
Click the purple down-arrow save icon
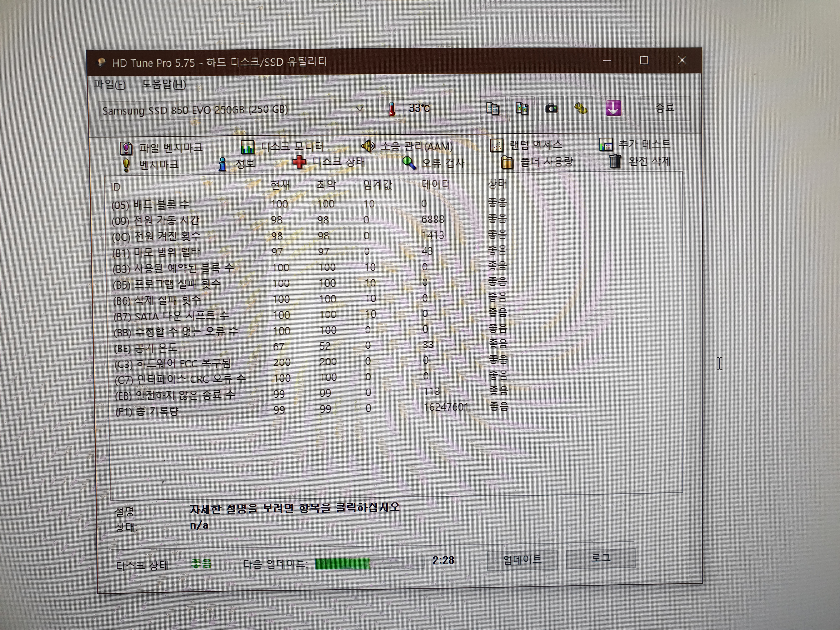pyautogui.click(x=613, y=108)
